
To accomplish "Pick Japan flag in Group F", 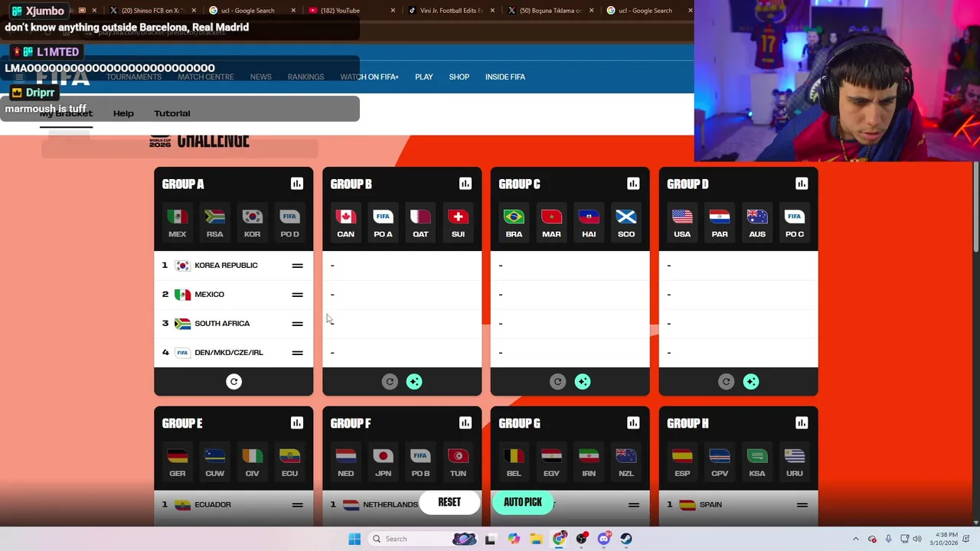I will (383, 461).
